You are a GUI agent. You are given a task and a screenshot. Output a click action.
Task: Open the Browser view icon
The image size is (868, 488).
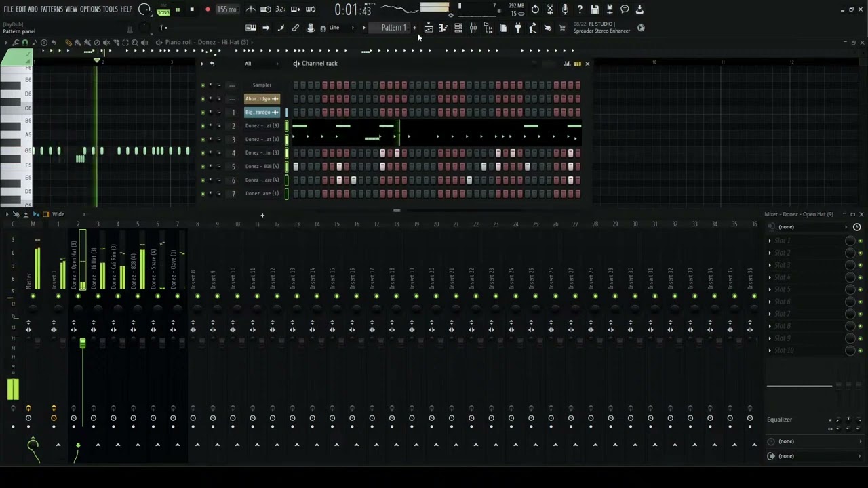pyautogui.click(x=488, y=28)
